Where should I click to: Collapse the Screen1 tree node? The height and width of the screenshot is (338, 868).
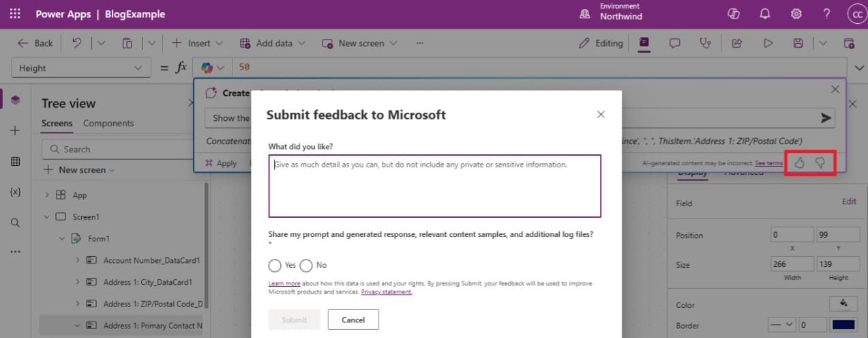(47, 216)
